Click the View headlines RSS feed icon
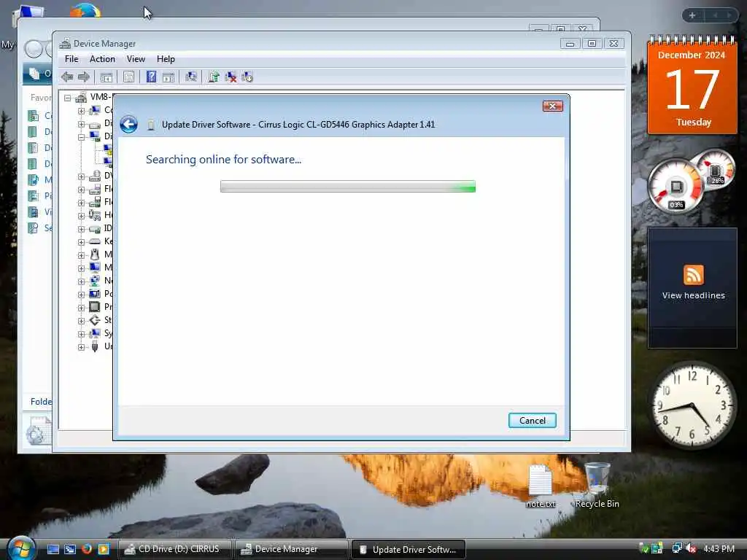747x560 pixels. (x=693, y=275)
